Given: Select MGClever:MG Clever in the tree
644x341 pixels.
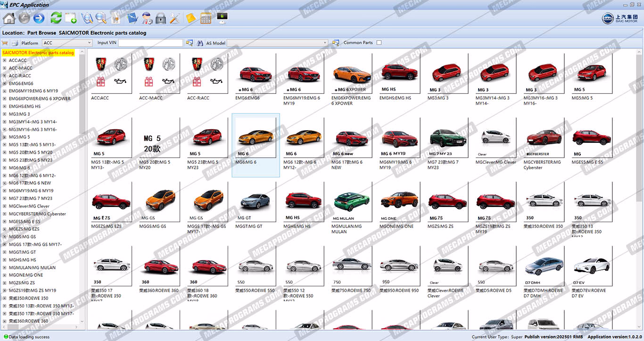Looking at the screenshot, I should (x=29, y=206).
